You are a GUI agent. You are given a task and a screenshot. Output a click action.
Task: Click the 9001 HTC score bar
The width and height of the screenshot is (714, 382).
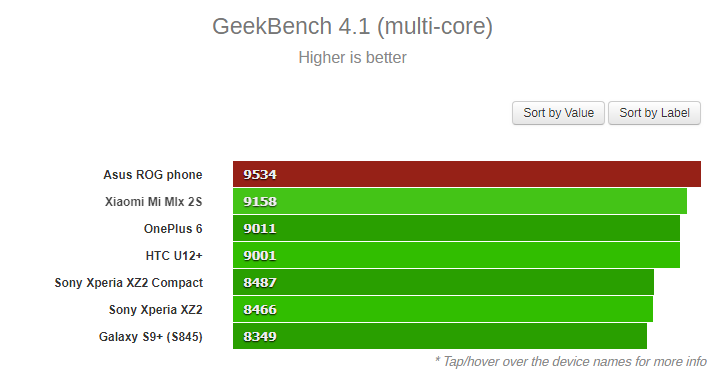456,255
